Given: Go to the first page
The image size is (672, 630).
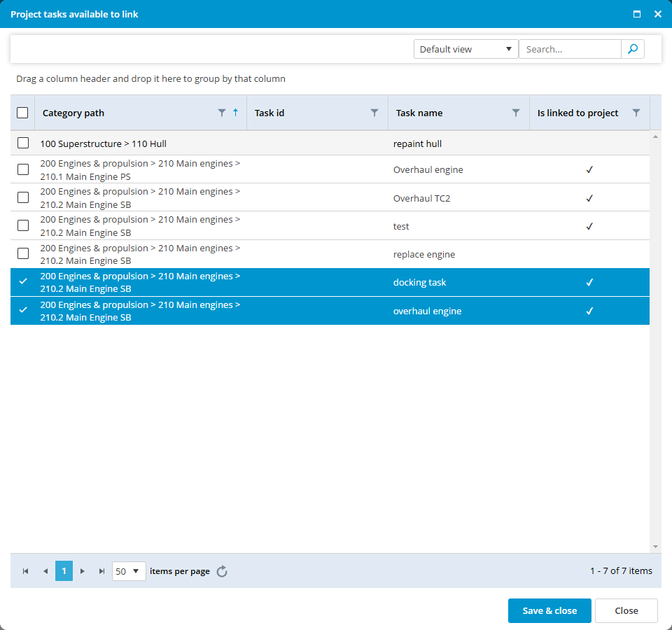Looking at the screenshot, I should 26,571.
